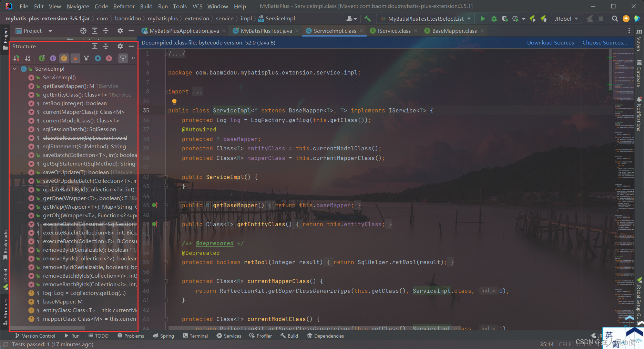Expand folded getBaseMapper method on line 45
The height and width of the screenshot is (349, 644).
pos(165,205)
